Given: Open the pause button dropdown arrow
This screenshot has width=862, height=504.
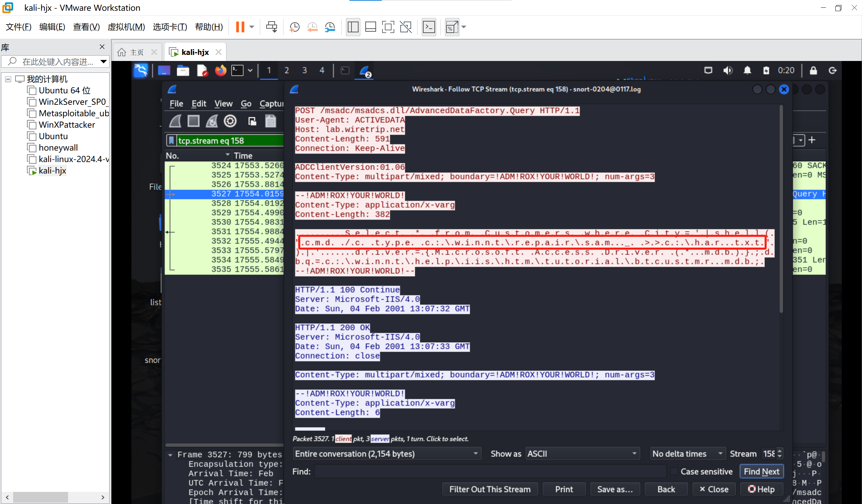Looking at the screenshot, I should [252, 27].
